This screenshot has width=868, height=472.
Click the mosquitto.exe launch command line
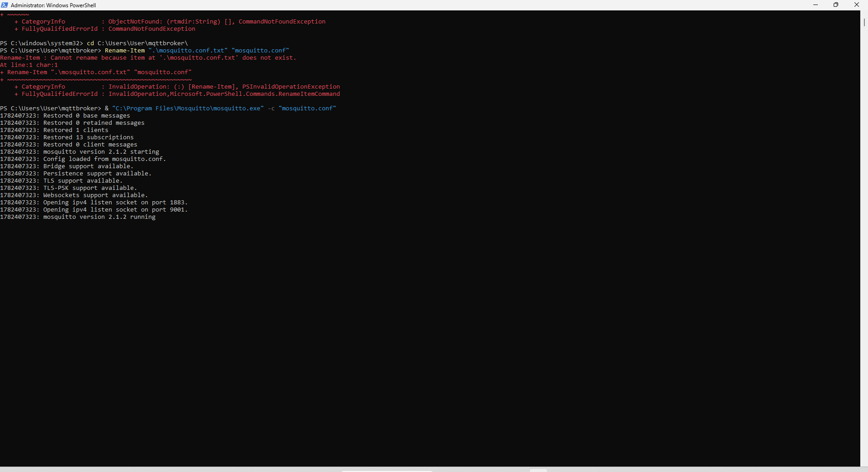click(x=168, y=109)
